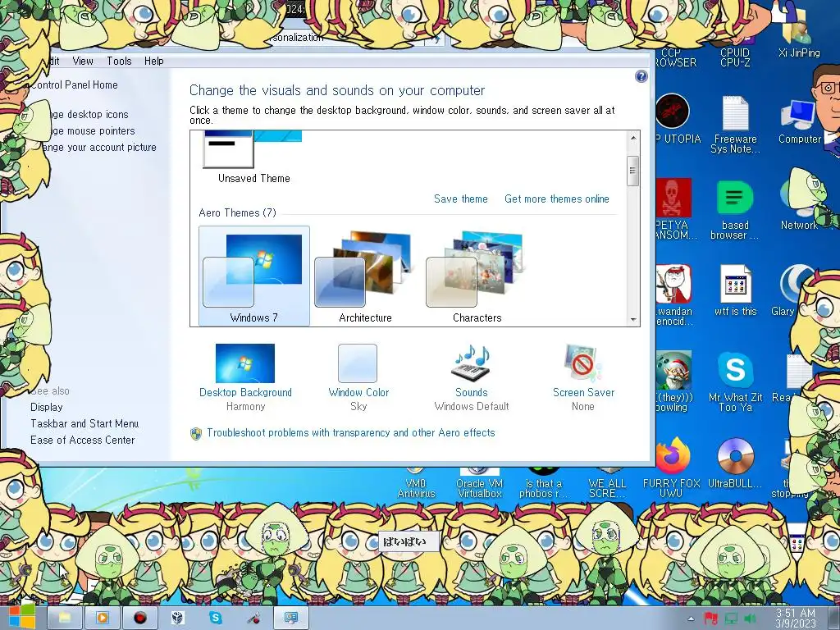The width and height of the screenshot is (840, 630).
Task: Show hidden tray icons arrow
Action: (x=691, y=619)
